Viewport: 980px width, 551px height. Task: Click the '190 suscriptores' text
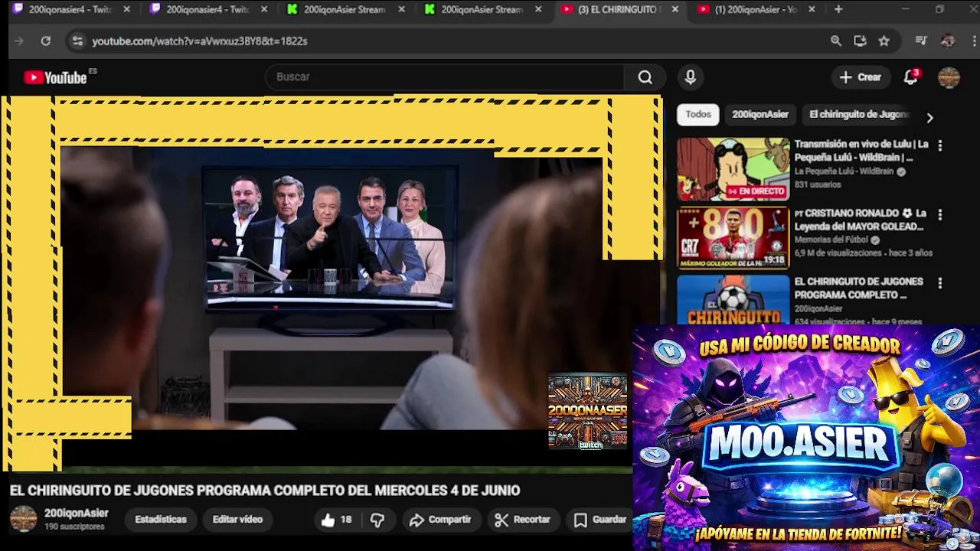tap(74, 527)
